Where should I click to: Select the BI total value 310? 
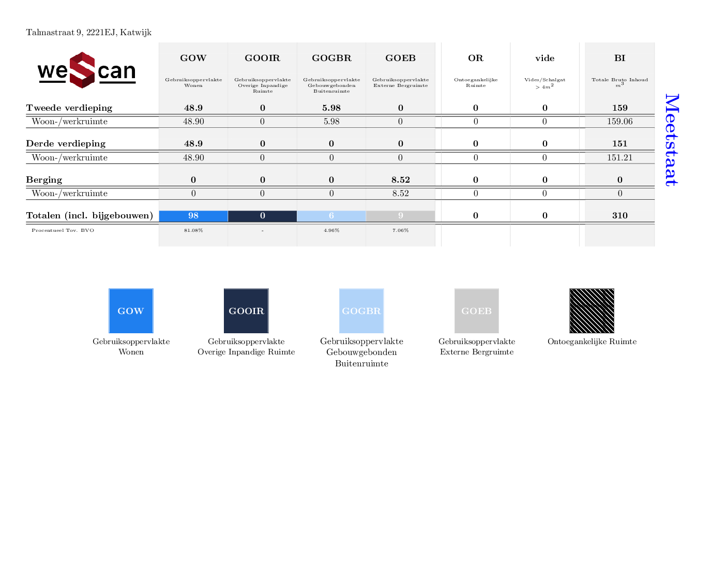(619, 215)
